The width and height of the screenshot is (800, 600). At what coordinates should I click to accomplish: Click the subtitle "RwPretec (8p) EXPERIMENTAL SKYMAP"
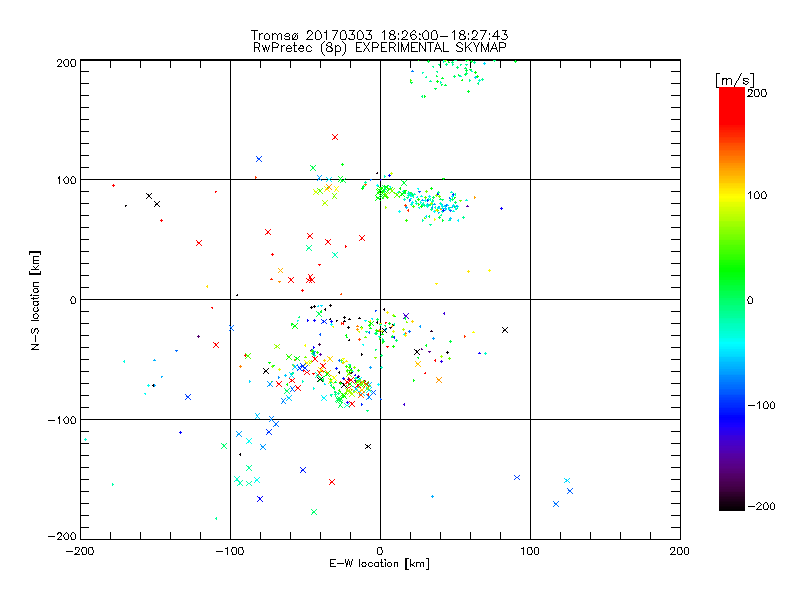coord(380,47)
